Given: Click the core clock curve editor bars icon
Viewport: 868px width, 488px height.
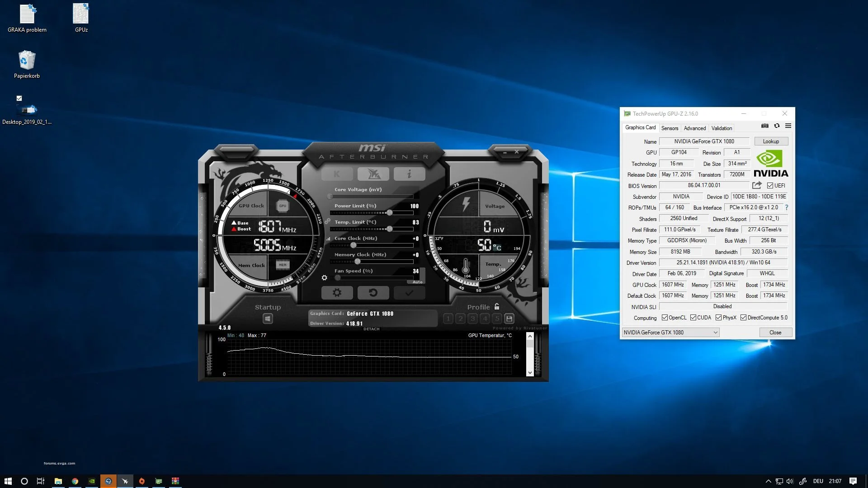Looking at the screenshot, I should pyautogui.click(x=328, y=239).
